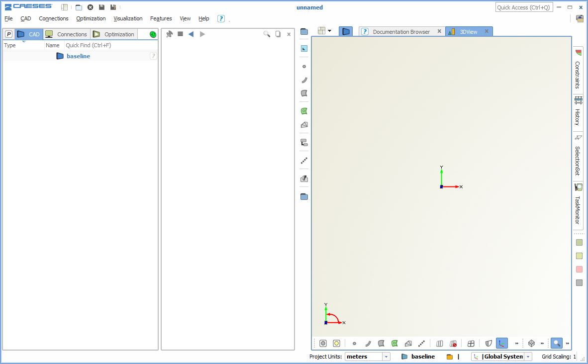The height and width of the screenshot is (364, 588).
Task: Open the Visualization menu
Action: pyautogui.click(x=128, y=18)
